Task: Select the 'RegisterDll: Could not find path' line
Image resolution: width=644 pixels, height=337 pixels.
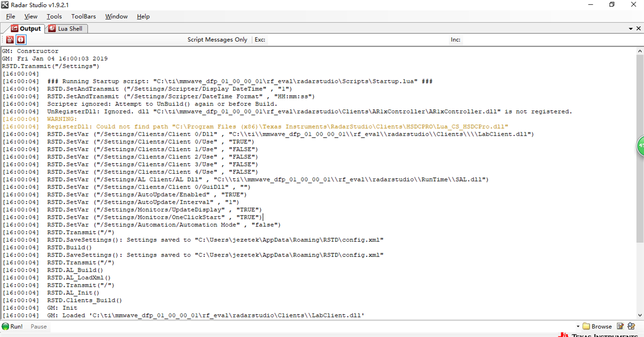Action: pyautogui.click(x=255, y=127)
